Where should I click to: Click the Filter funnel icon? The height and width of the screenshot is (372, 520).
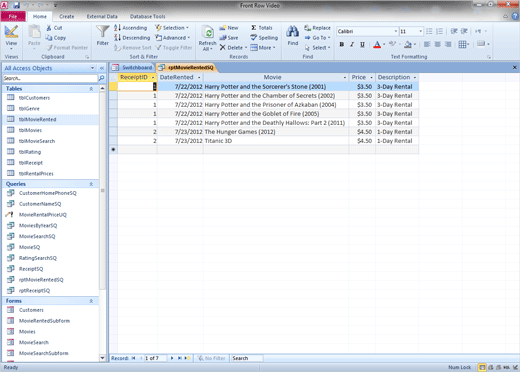[102, 32]
